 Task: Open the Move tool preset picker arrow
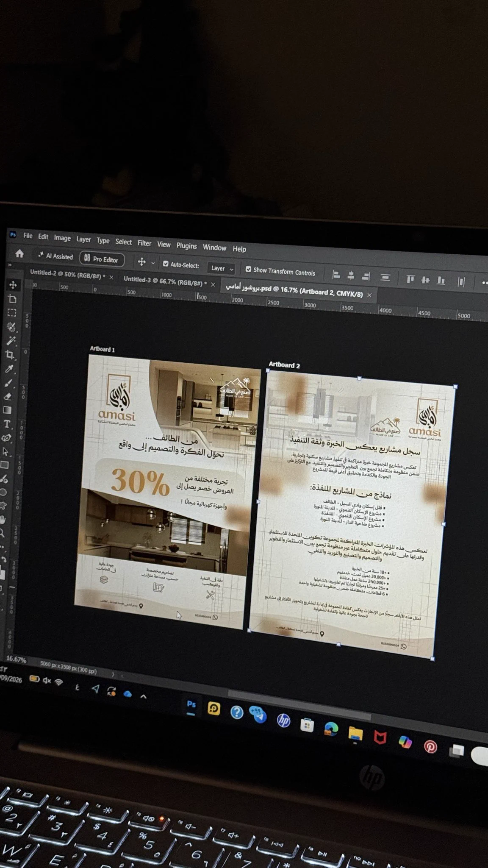153,263
